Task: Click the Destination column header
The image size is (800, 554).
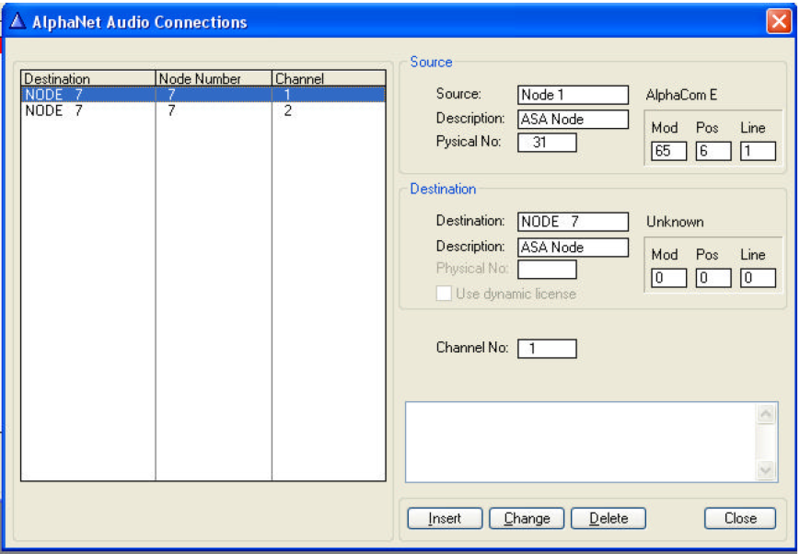Action: 88,79
